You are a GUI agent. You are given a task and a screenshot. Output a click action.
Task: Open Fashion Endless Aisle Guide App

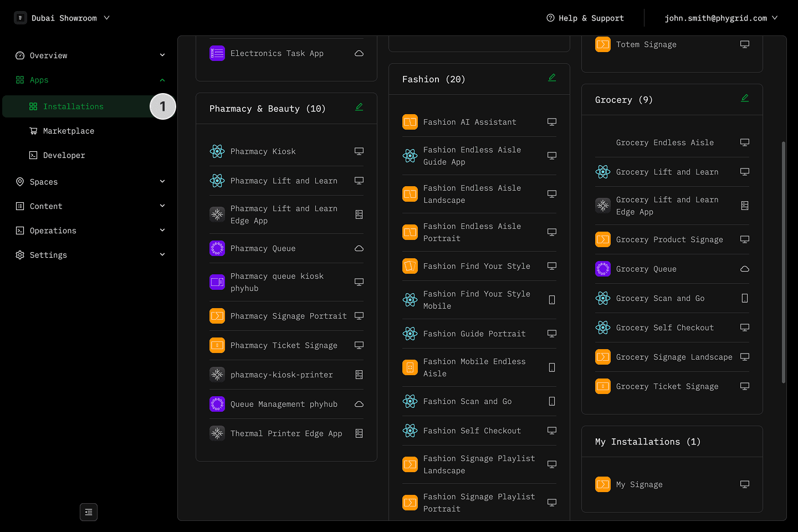click(x=479, y=156)
